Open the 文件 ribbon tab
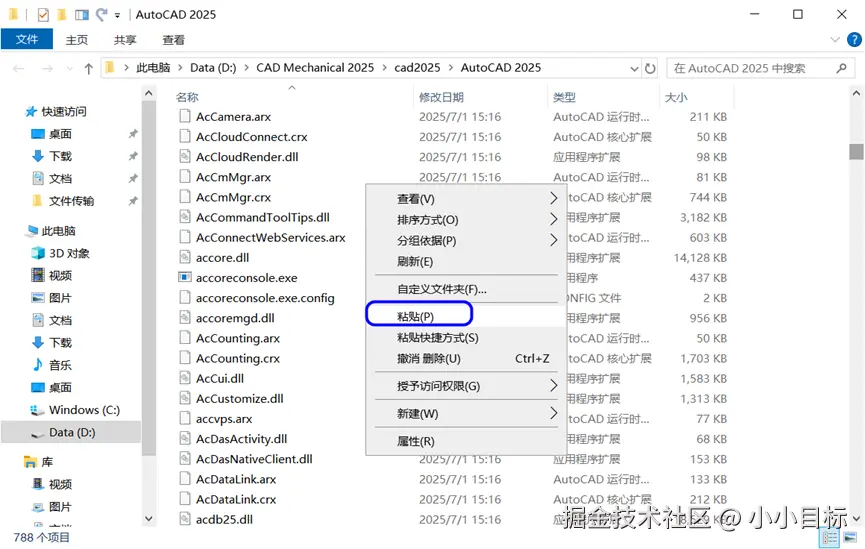 coord(26,39)
